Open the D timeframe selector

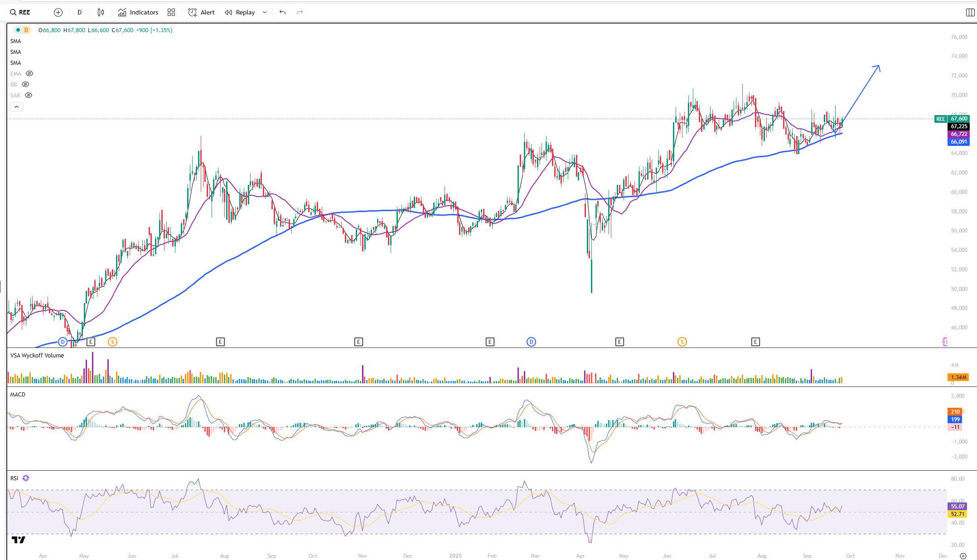(x=79, y=12)
